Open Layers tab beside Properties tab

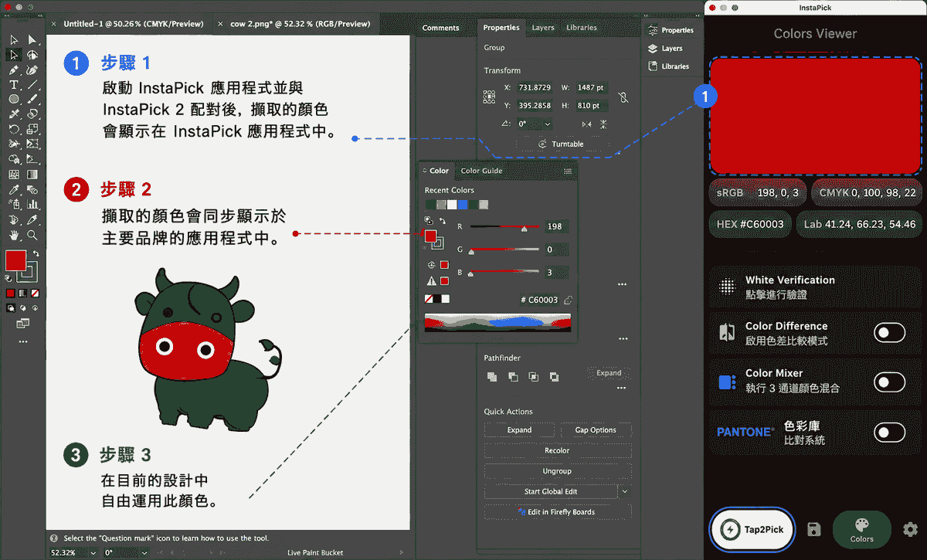[543, 28]
